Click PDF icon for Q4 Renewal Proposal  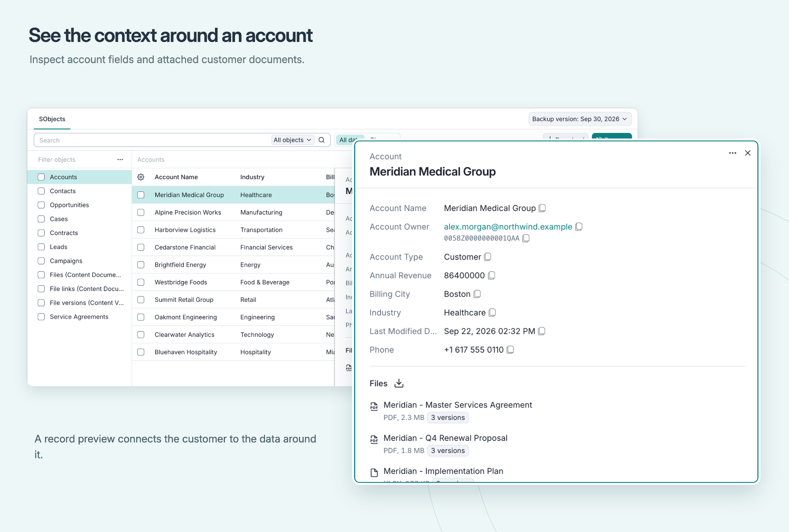point(374,439)
